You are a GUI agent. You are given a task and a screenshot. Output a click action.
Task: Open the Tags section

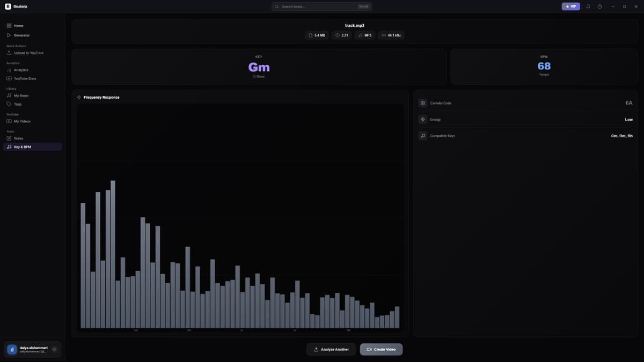click(x=18, y=104)
